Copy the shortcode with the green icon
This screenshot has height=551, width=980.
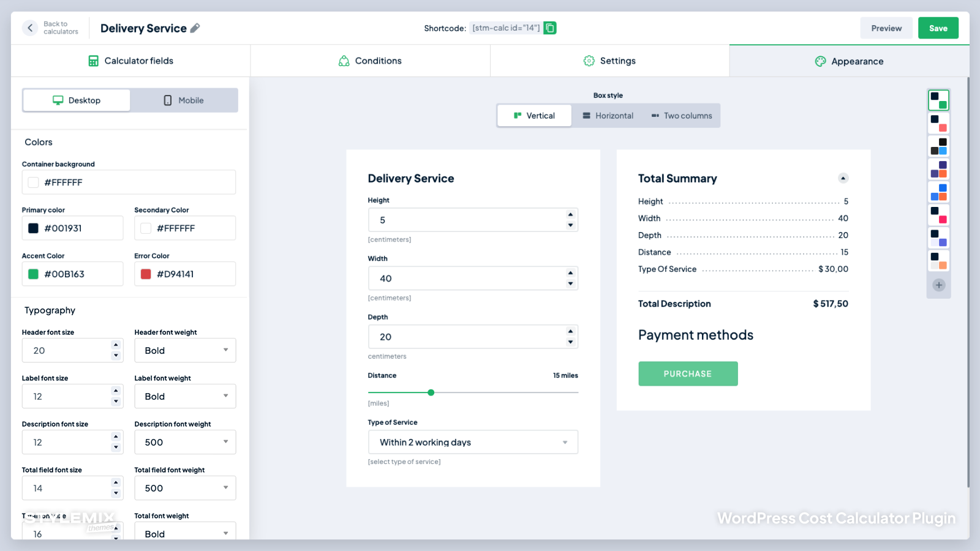click(x=549, y=28)
